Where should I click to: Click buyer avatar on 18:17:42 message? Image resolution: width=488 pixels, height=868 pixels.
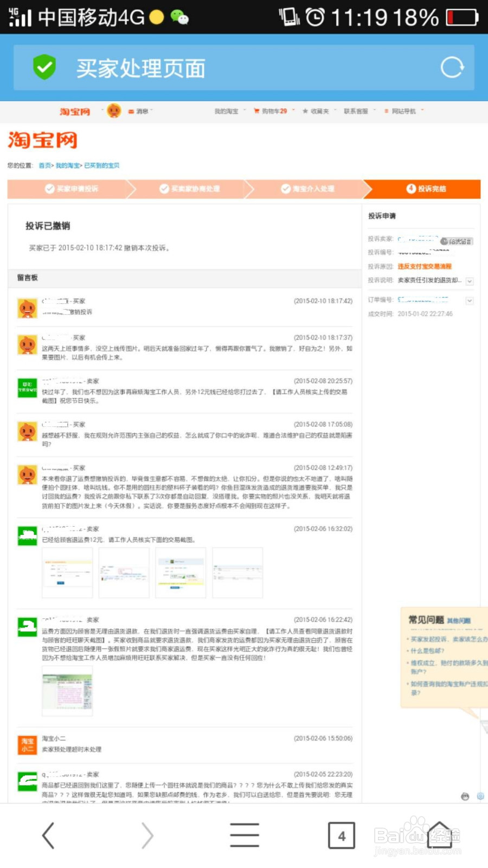(27, 308)
